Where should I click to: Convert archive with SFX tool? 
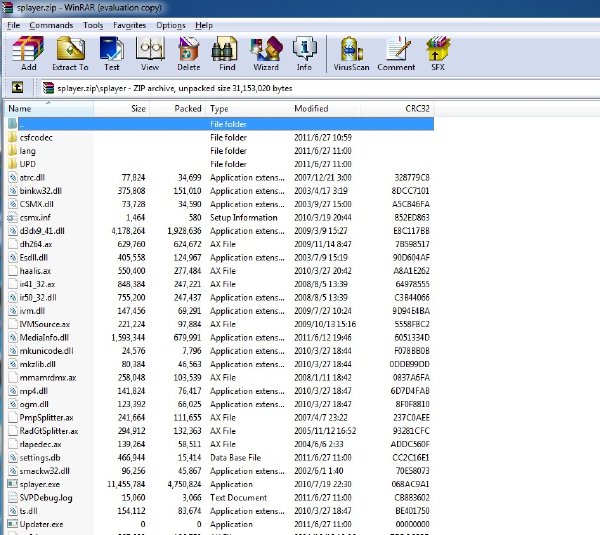(438, 49)
